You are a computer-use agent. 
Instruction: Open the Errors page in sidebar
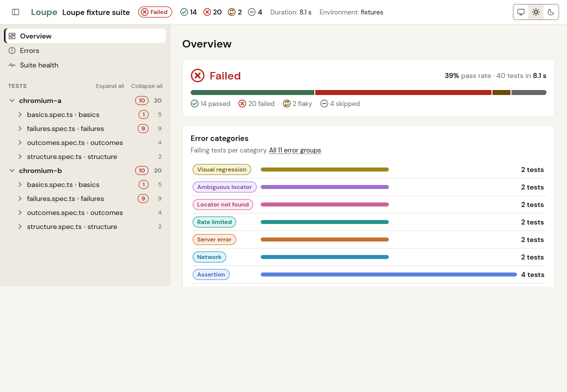click(x=85, y=50)
